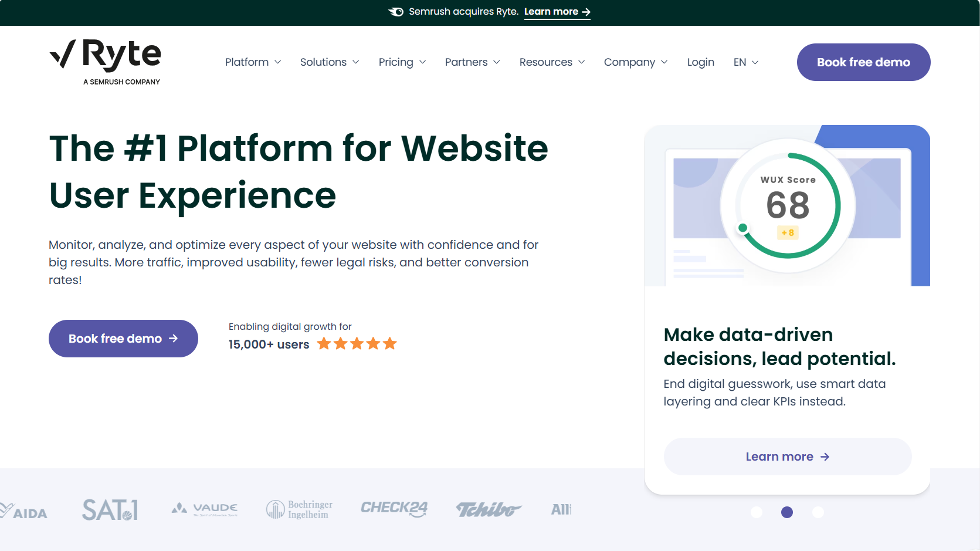
Task: Click the CHECK24 customer logo
Action: tap(394, 509)
